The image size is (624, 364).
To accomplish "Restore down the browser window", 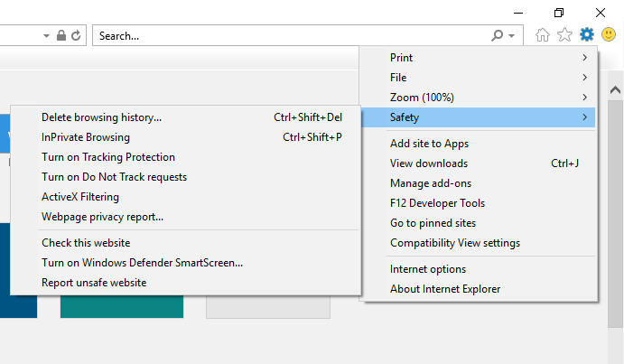I will coord(559,13).
